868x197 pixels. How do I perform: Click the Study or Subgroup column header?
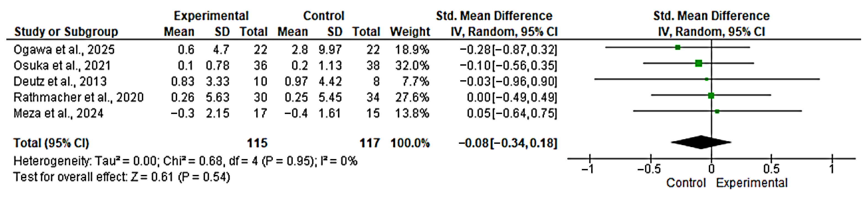[x=66, y=32]
